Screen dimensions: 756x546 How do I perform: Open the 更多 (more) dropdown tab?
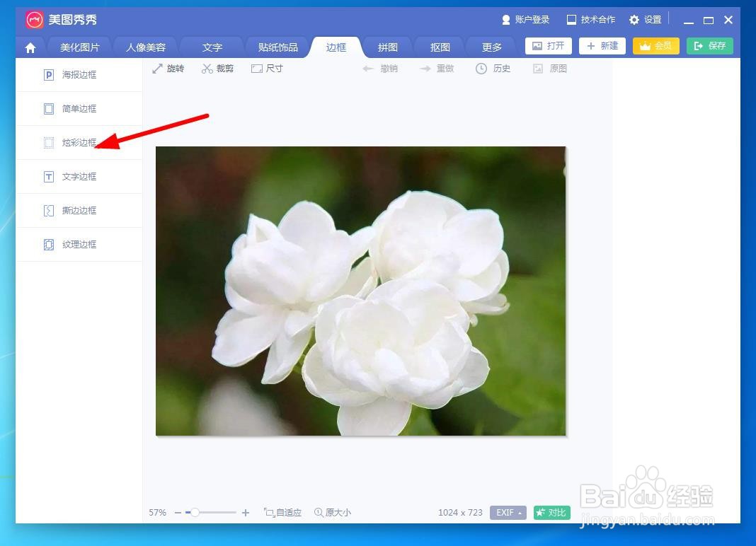point(491,47)
